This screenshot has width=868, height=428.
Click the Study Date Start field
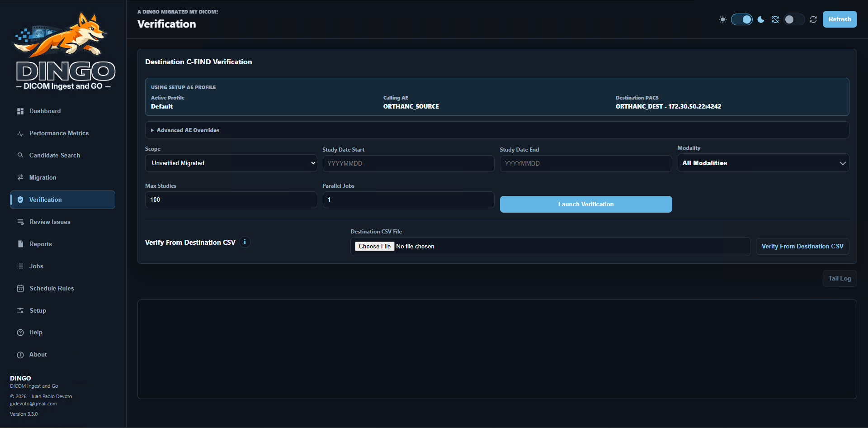[x=408, y=163]
